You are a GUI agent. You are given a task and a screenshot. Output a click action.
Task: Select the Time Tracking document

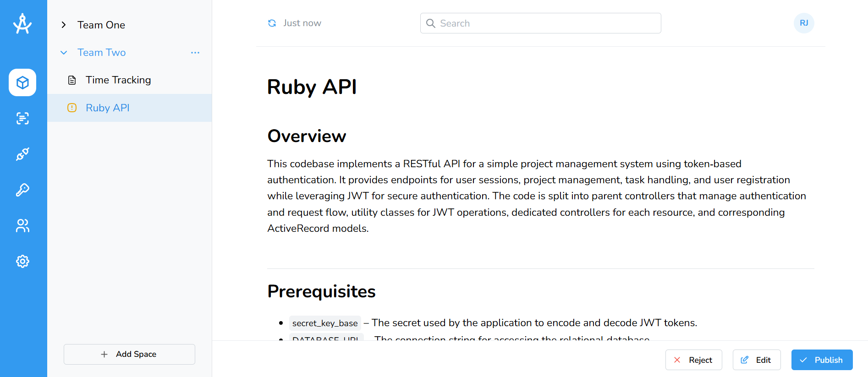pyautogui.click(x=118, y=80)
